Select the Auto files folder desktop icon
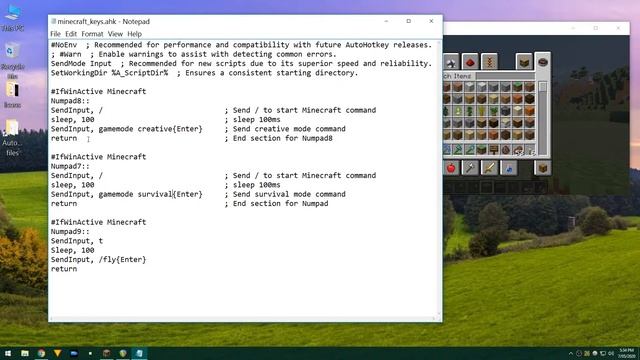Viewport: 640px width, 360px height. pos(12,138)
